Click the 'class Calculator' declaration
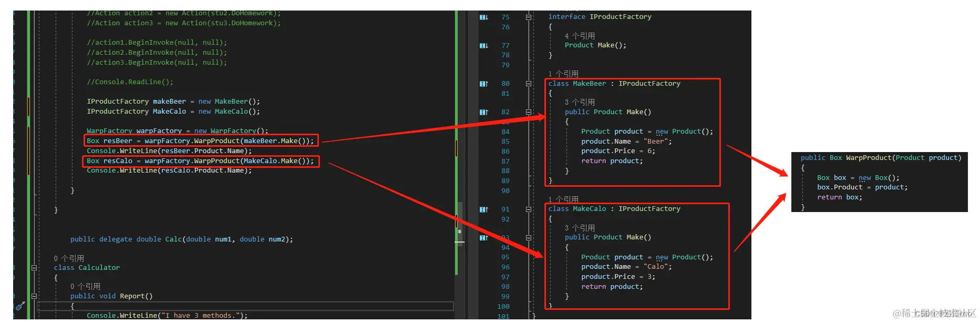 coord(87,268)
